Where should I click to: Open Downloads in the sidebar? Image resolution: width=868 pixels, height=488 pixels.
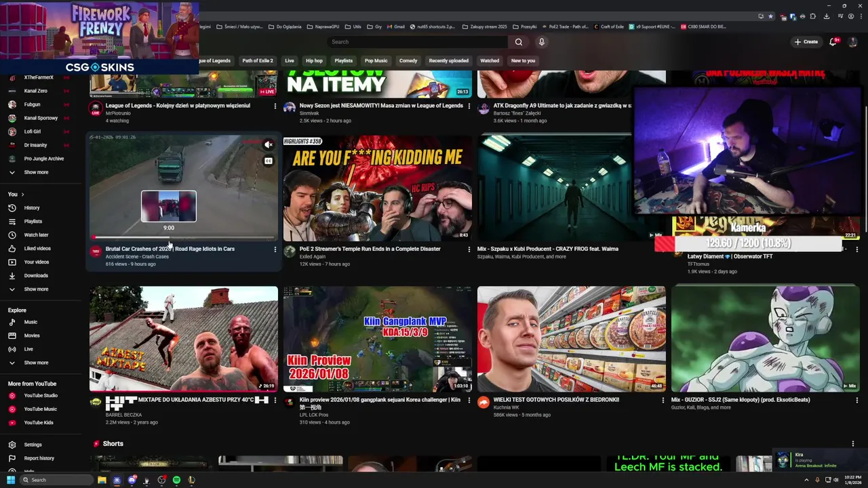[36, 276]
